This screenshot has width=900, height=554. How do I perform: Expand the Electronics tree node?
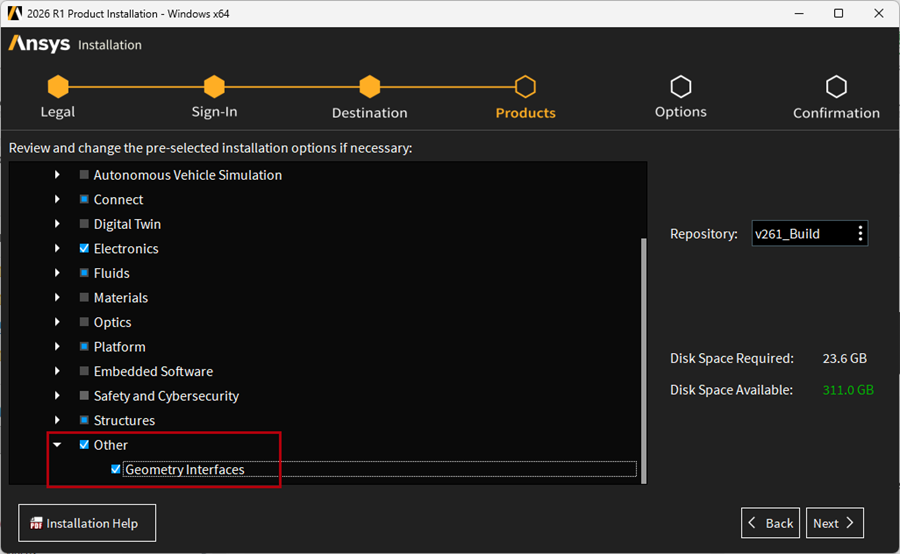click(x=57, y=248)
